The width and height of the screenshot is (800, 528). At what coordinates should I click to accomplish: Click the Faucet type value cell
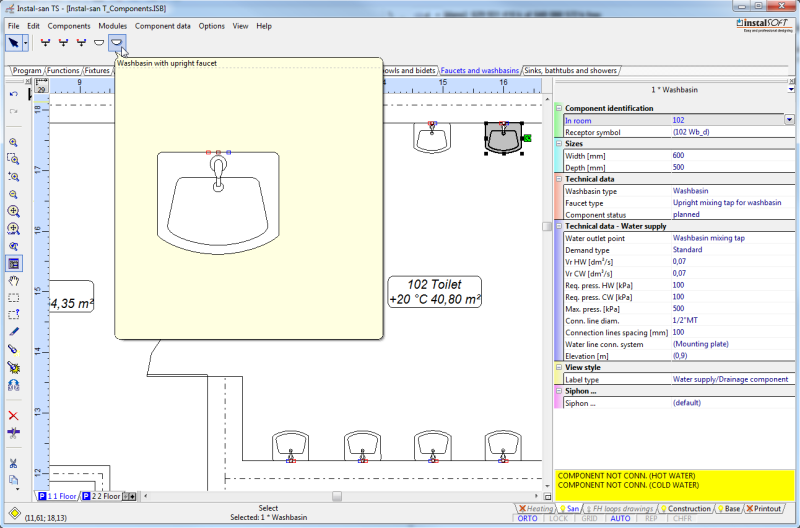[733, 203]
